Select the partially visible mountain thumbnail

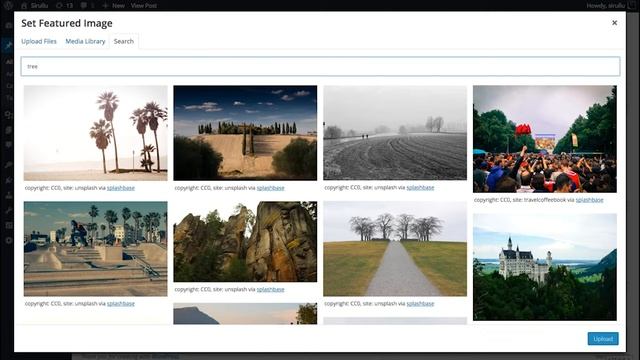[245, 313]
